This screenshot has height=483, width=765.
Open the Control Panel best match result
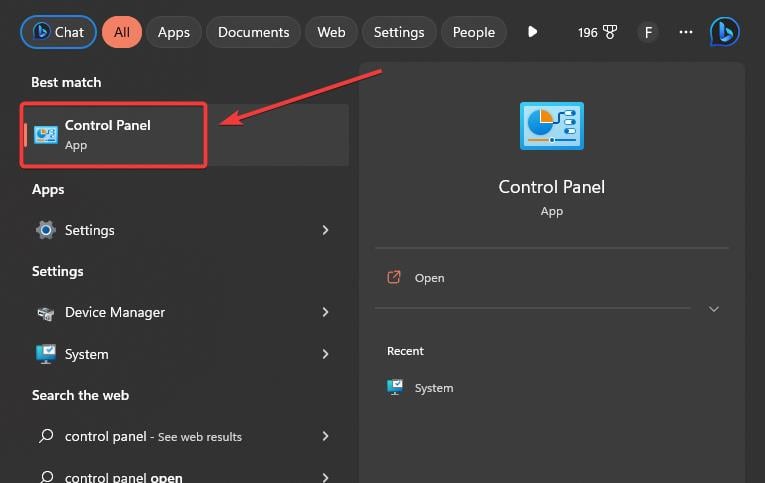pyautogui.click(x=185, y=135)
